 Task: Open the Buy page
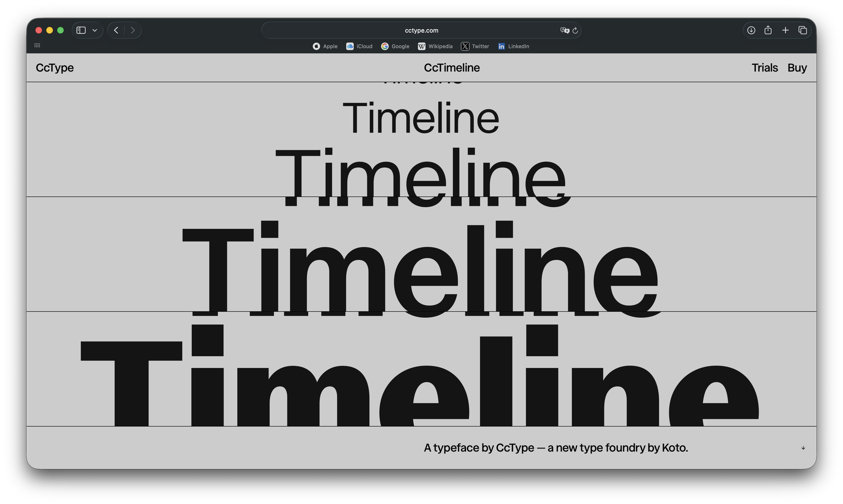[x=797, y=68]
